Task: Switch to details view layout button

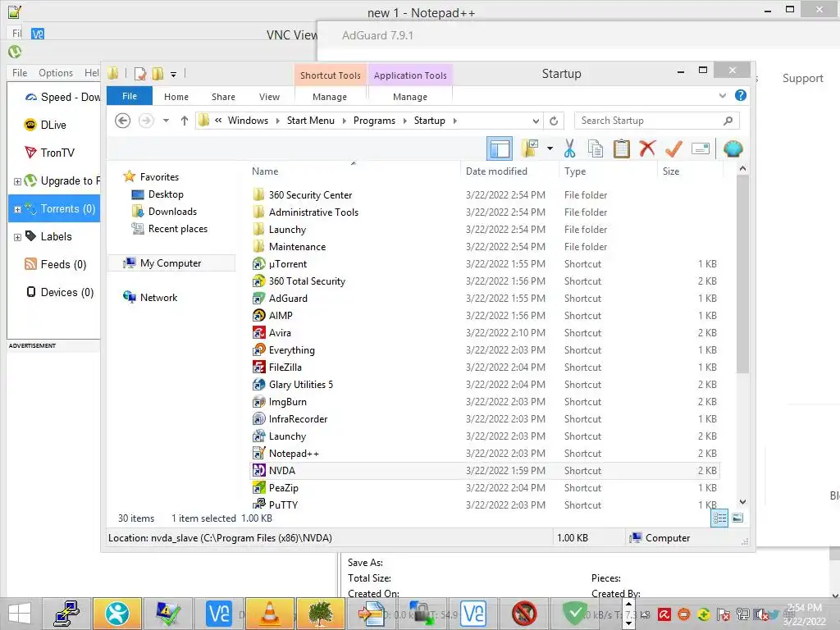Action: pos(719,518)
